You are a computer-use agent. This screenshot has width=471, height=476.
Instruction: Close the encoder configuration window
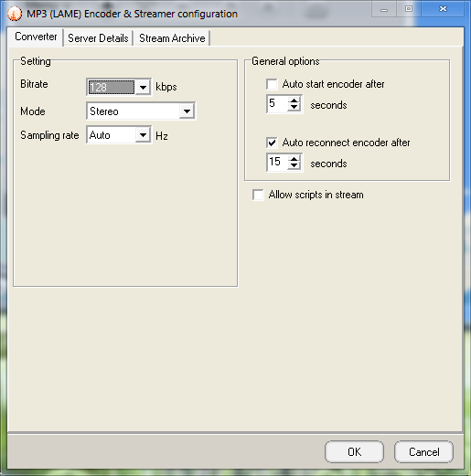tap(443, 9)
